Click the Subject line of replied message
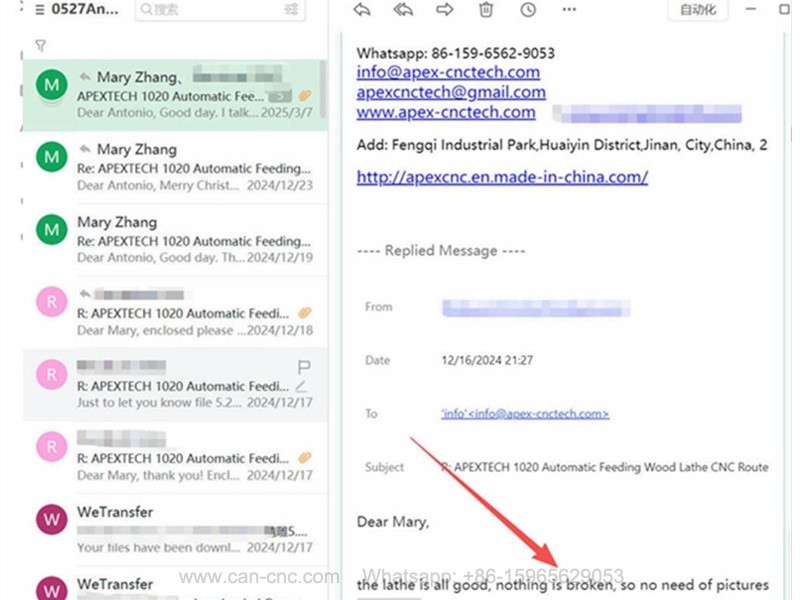 pyautogui.click(x=605, y=467)
